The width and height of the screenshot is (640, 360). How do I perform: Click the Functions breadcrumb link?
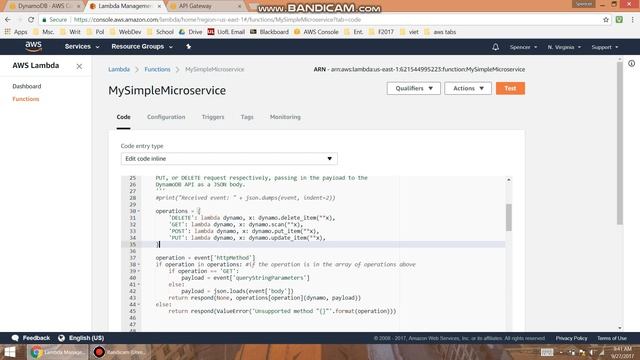pos(157,69)
